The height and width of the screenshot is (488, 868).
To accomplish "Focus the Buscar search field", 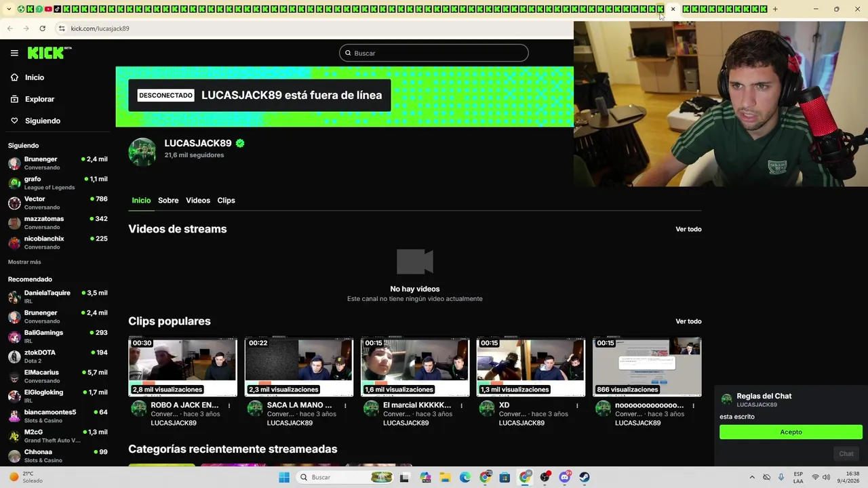I will click(x=434, y=53).
